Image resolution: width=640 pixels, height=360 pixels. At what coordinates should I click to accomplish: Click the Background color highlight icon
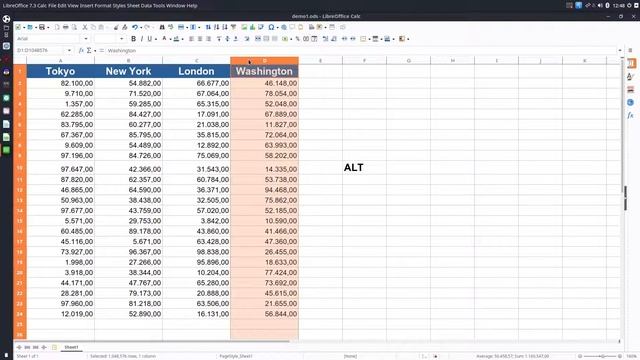tap(176, 39)
